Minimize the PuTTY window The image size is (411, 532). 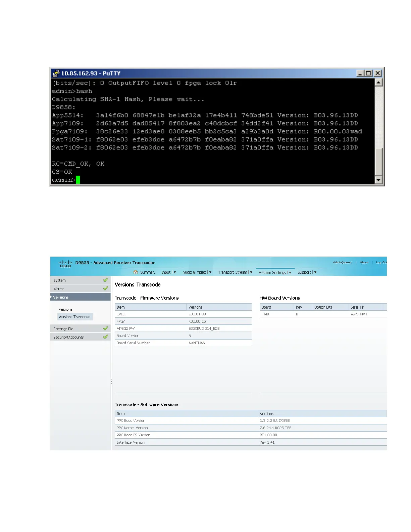pyautogui.click(x=360, y=73)
